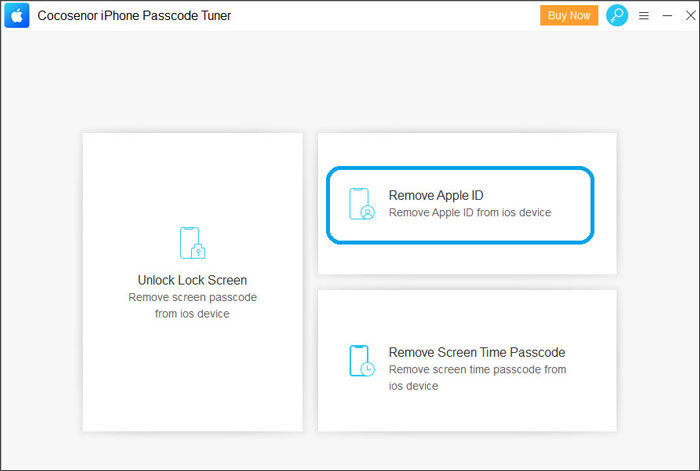Open the register key icon

pos(617,16)
